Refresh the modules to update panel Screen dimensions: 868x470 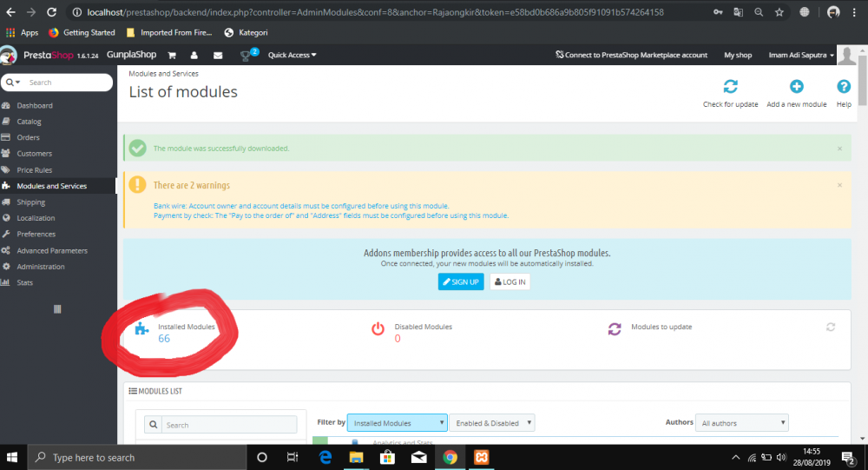point(831,327)
